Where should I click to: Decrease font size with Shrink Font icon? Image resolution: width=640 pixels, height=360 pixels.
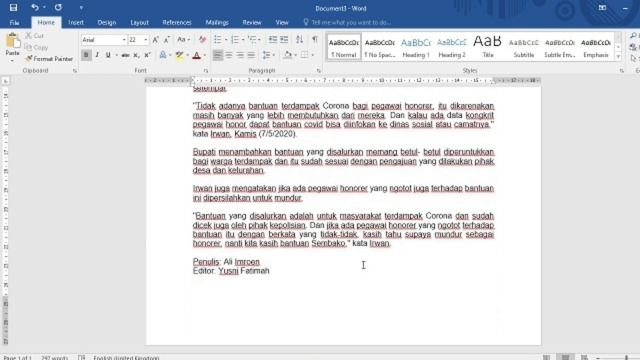pyautogui.click(x=167, y=40)
